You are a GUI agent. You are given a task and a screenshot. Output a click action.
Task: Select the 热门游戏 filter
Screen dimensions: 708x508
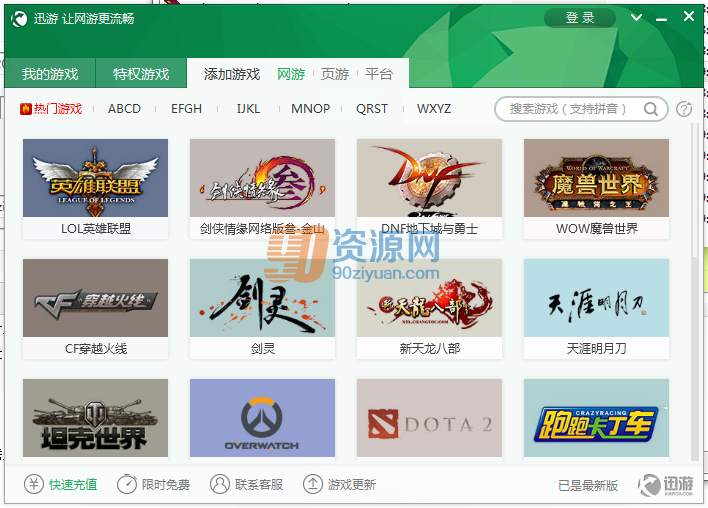pos(58,109)
